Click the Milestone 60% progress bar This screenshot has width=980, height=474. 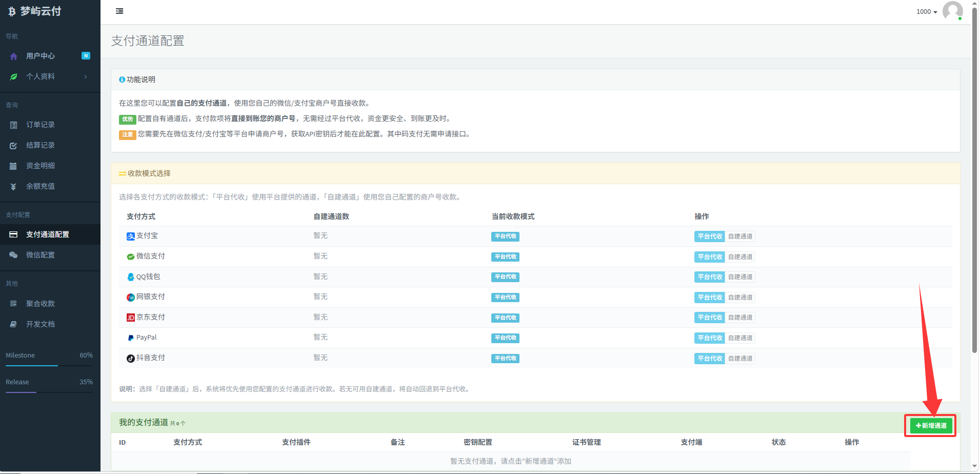point(49,366)
